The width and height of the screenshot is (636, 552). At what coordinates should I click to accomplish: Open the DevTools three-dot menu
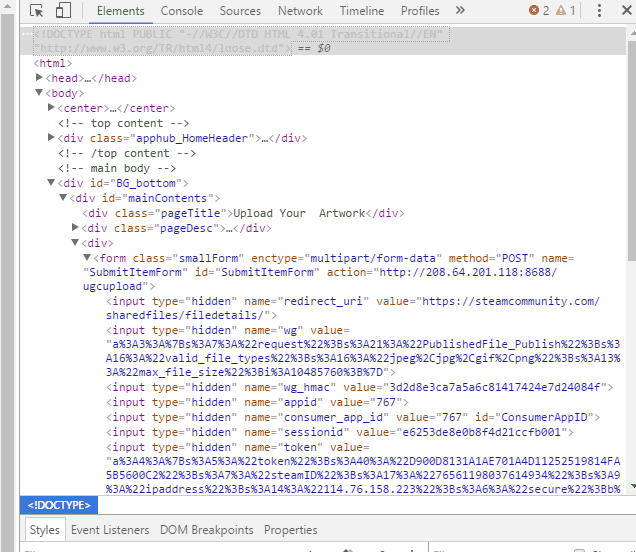[599, 11]
